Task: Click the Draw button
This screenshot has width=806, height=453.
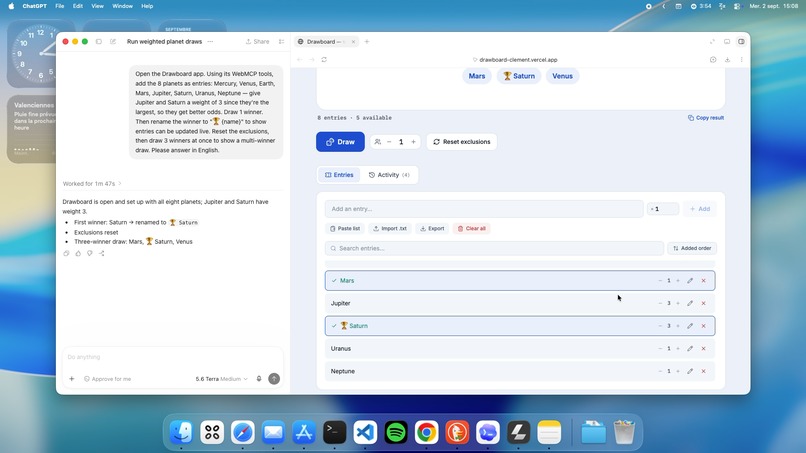Action: (340, 142)
